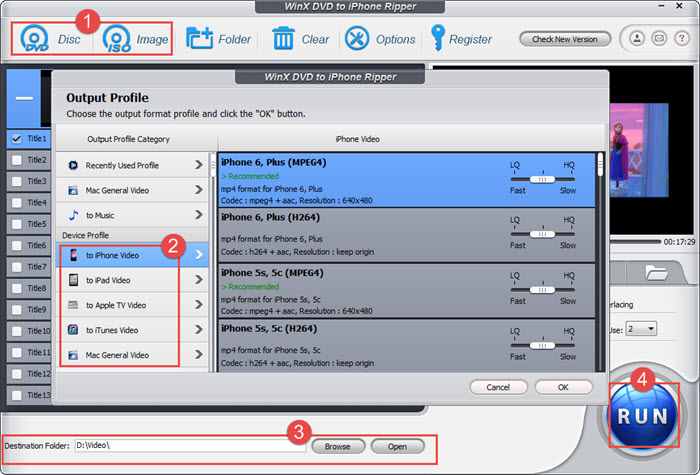Select to Music category
The width and height of the screenshot is (700, 475).
click(x=132, y=215)
